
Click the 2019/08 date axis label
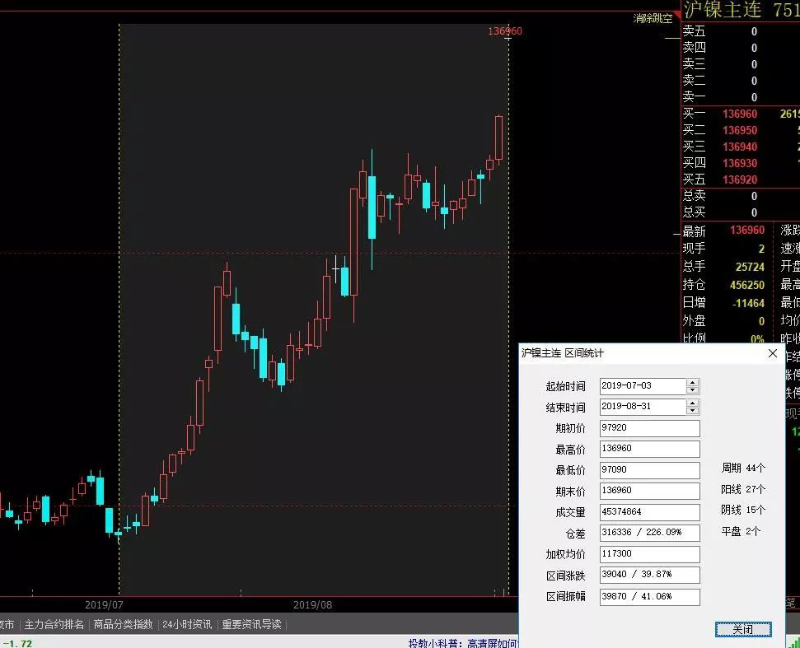click(x=312, y=605)
